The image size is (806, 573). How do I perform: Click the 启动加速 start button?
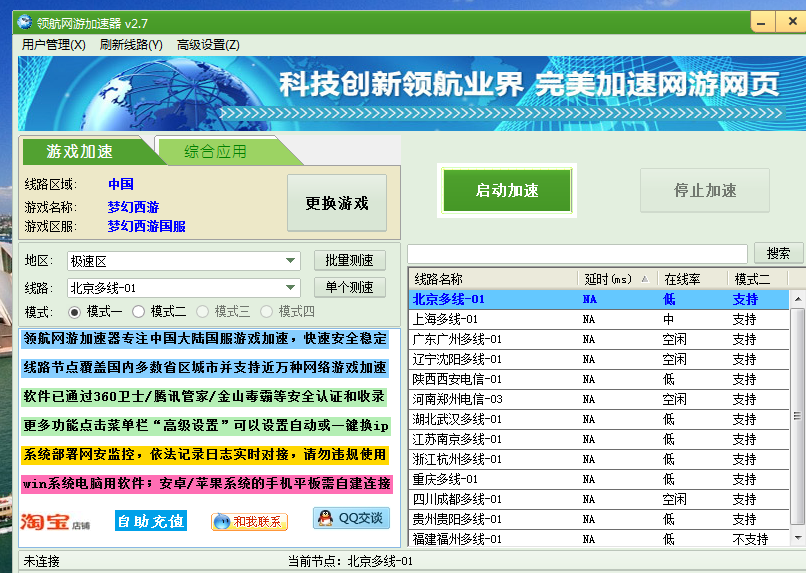coord(507,190)
